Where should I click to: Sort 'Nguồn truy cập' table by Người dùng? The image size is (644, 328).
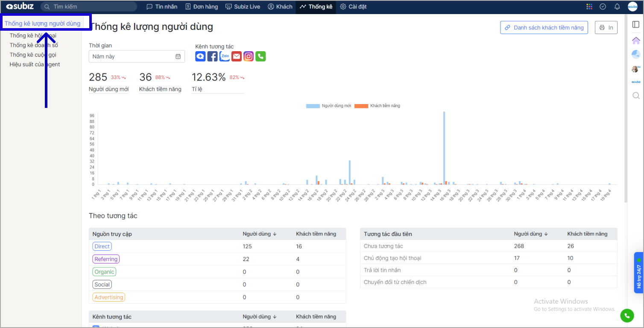(x=259, y=234)
